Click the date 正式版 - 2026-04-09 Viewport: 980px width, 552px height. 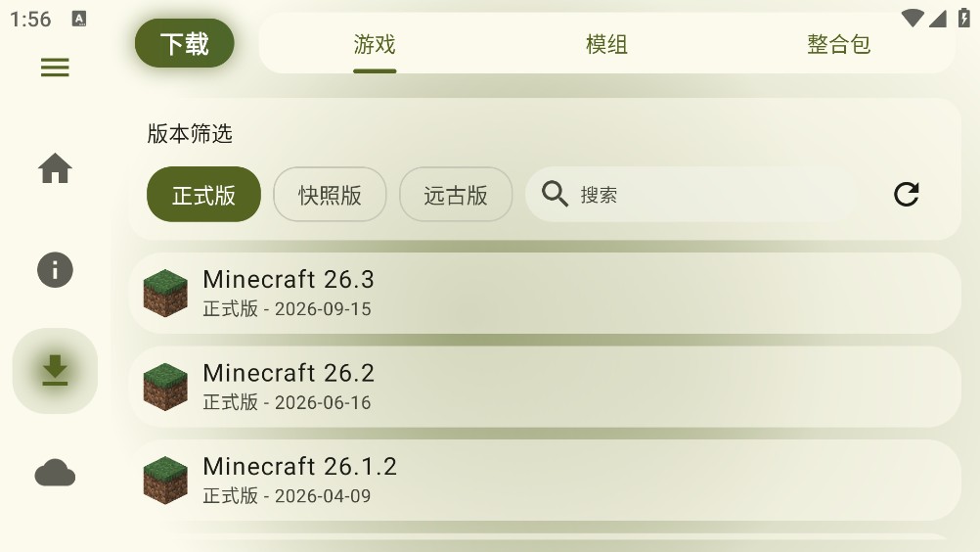click(287, 496)
